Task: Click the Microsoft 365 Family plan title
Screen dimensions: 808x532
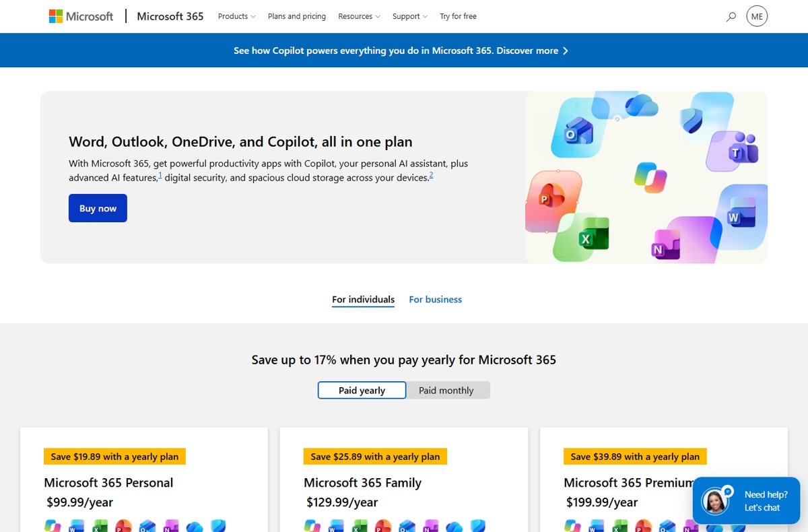Action: 362,483
